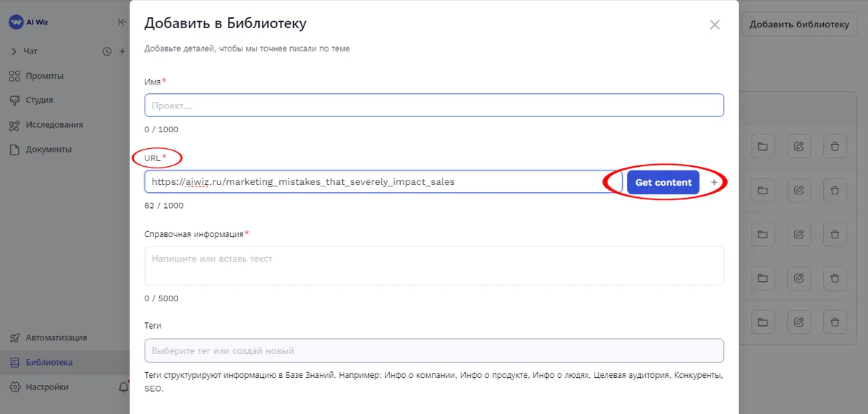Delete the third library row via trash icon
Image resolution: width=868 pixels, height=414 pixels.
(x=835, y=234)
